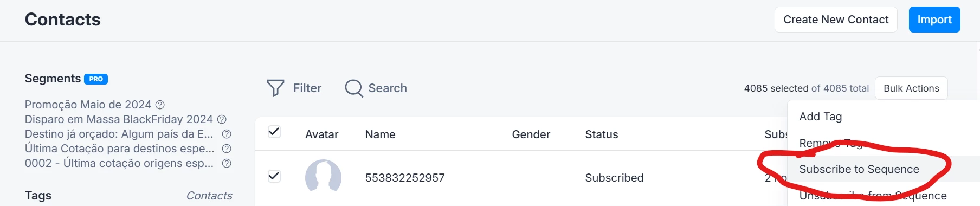
Task: Sort by the Name column header
Action: pos(380,134)
